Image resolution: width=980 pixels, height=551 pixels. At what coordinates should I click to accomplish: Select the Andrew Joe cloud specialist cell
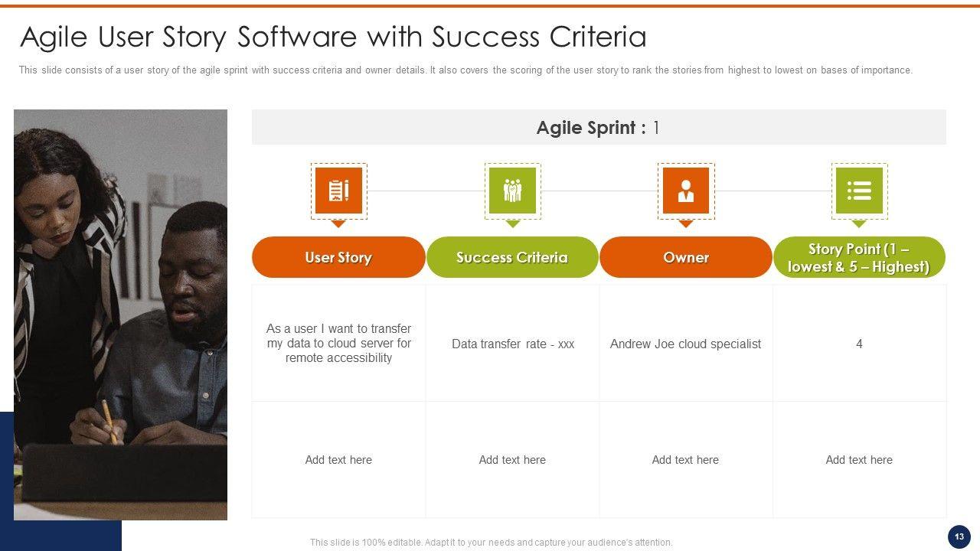tap(685, 344)
